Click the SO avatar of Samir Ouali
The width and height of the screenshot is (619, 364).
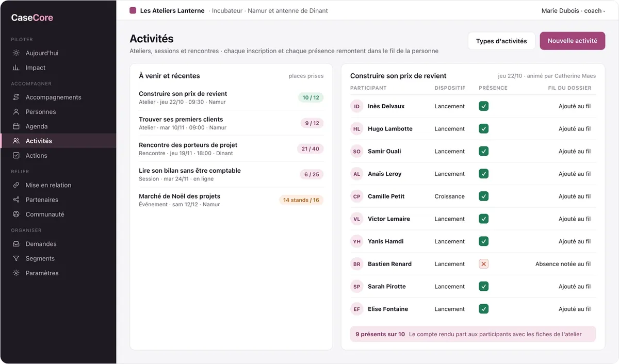coord(357,151)
